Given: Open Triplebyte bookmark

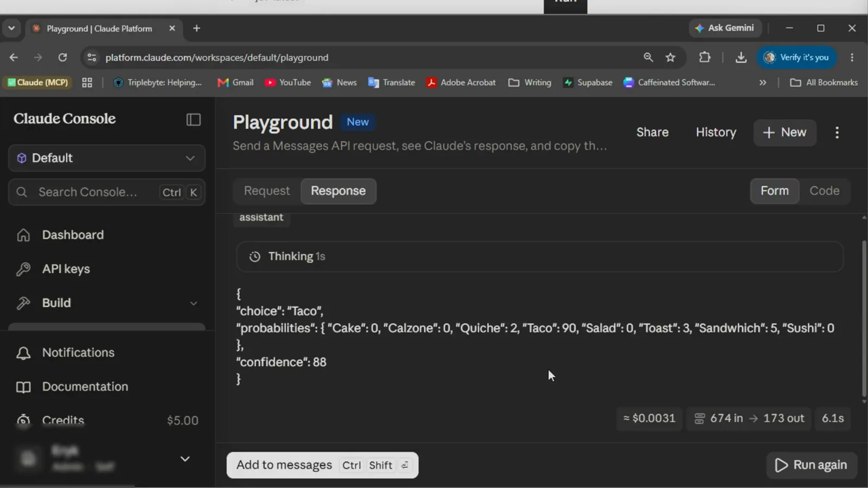Looking at the screenshot, I should coord(158,82).
